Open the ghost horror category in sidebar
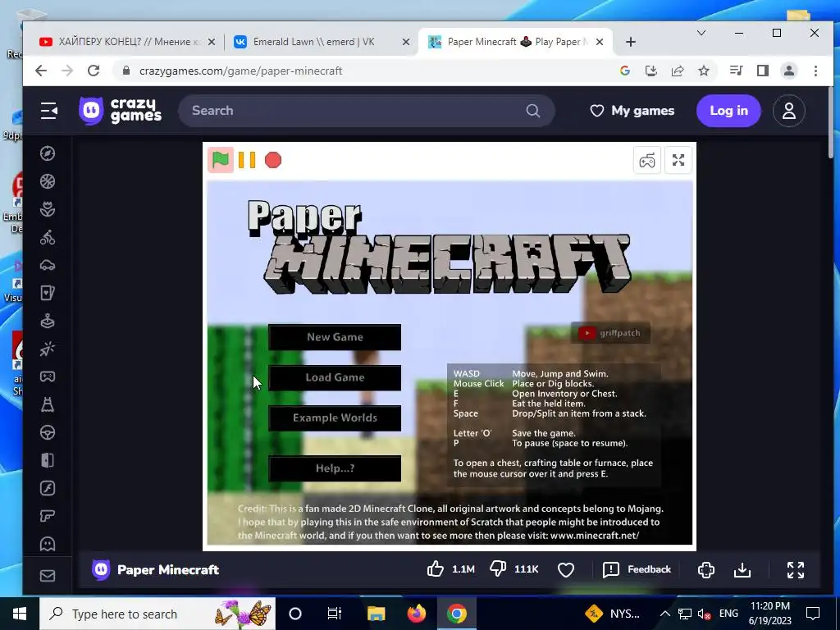Image resolution: width=840 pixels, height=630 pixels. [x=48, y=544]
